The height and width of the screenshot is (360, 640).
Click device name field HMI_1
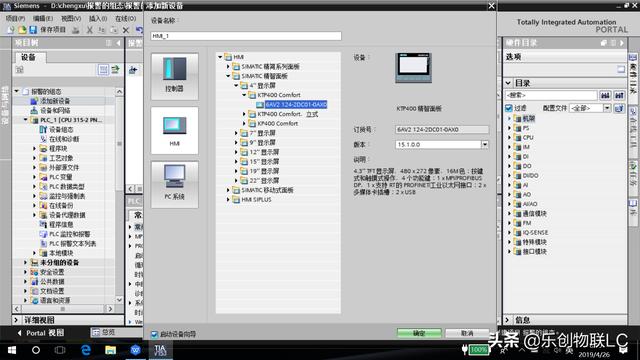246,36
